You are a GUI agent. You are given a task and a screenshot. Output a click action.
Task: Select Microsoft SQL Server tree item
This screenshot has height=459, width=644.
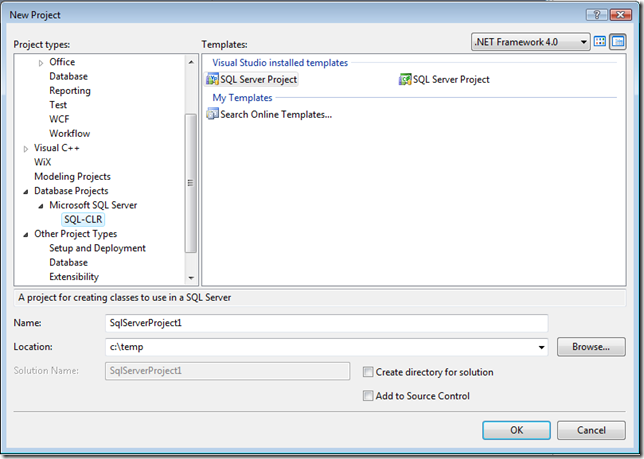[93, 205]
